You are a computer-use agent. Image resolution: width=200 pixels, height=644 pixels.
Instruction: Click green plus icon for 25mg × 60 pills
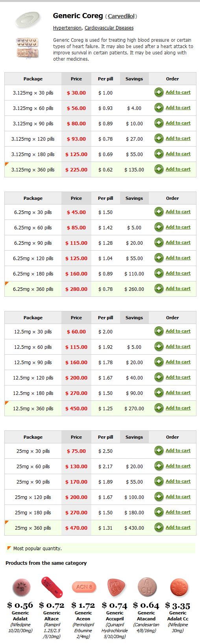(x=159, y=466)
